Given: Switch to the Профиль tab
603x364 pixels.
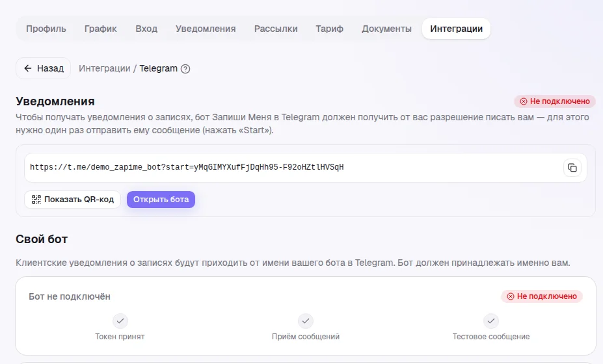Looking at the screenshot, I should click(x=46, y=29).
